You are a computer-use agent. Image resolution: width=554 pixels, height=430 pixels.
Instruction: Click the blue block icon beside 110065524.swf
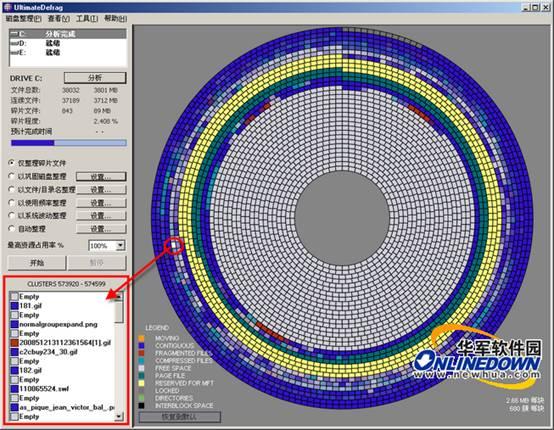14,389
